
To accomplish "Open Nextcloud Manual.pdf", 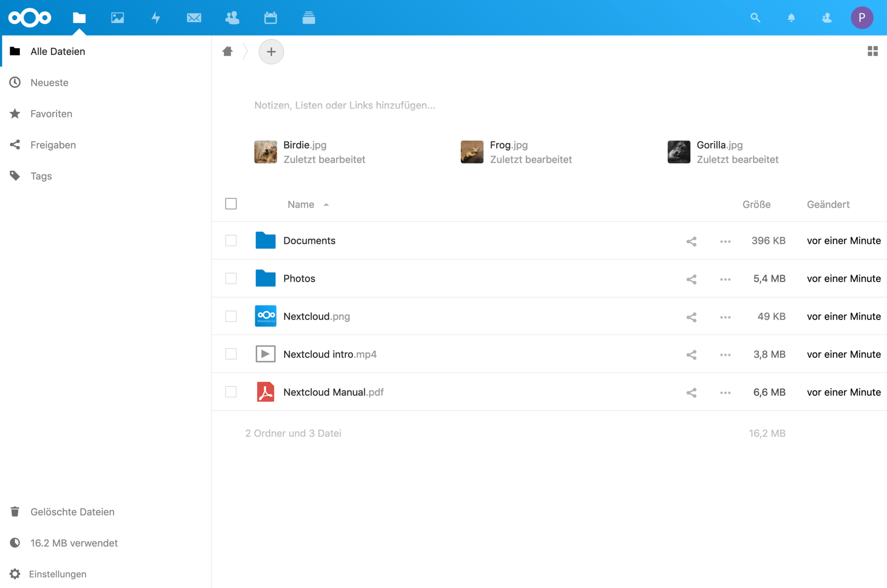I will pyautogui.click(x=333, y=392).
